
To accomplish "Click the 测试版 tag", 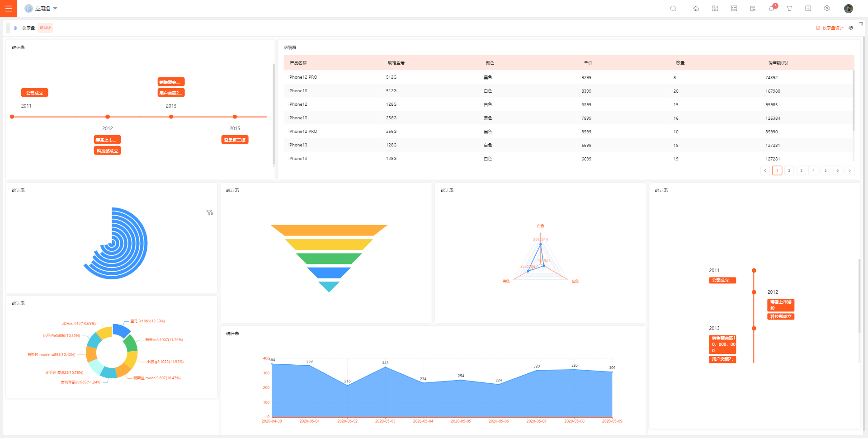I will coord(45,28).
